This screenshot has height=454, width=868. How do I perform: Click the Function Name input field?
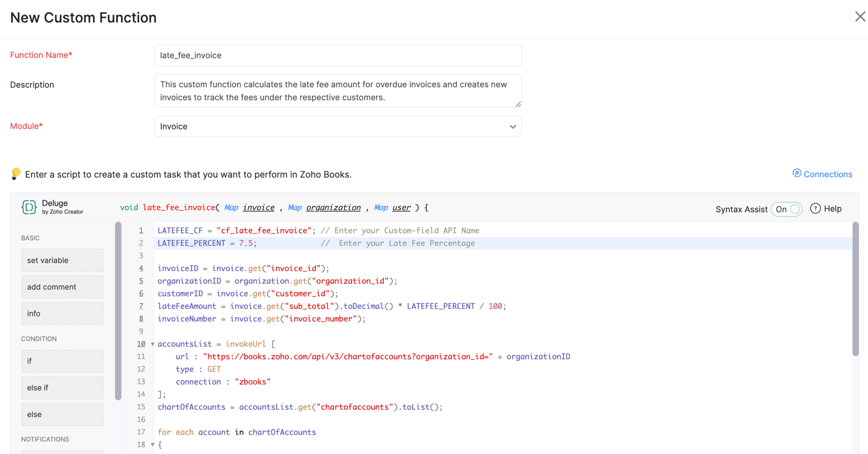pos(338,55)
